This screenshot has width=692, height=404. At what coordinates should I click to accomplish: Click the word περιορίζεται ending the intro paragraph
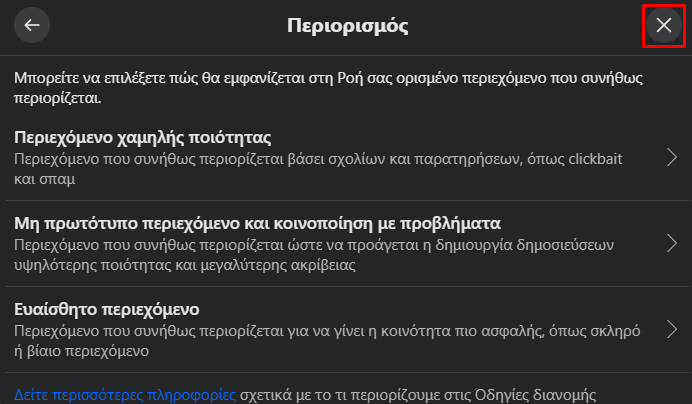(x=58, y=98)
